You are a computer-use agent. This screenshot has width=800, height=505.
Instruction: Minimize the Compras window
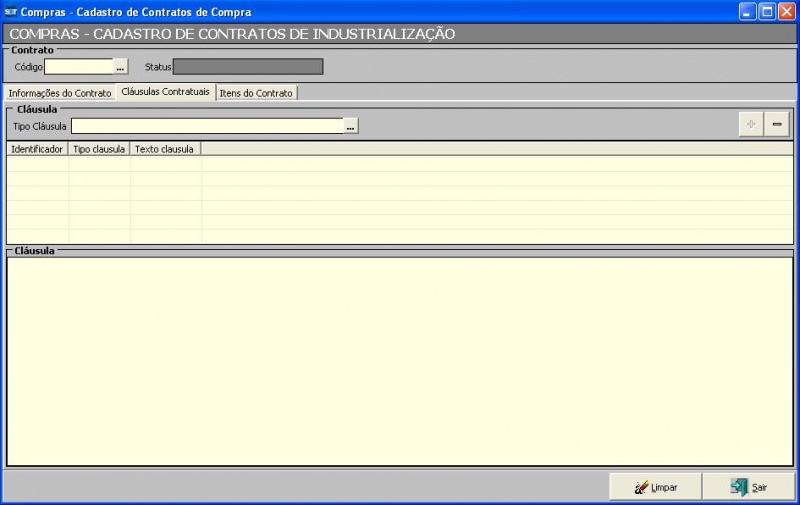(x=748, y=12)
